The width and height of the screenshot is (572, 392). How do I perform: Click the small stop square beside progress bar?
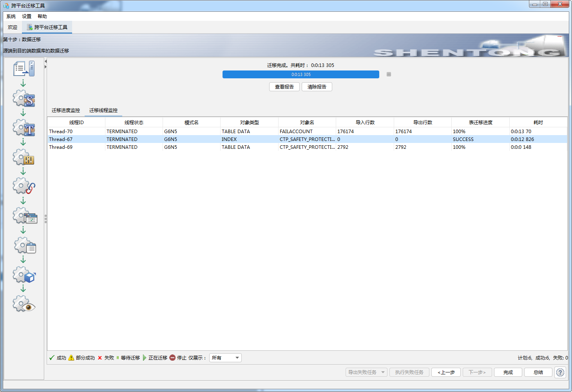coord(389,74)
